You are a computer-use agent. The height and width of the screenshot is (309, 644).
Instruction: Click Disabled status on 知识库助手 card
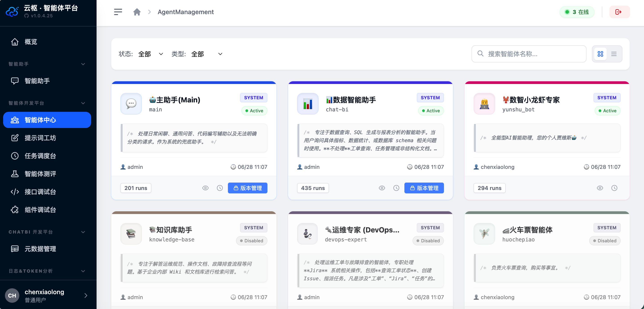(251, 241)
